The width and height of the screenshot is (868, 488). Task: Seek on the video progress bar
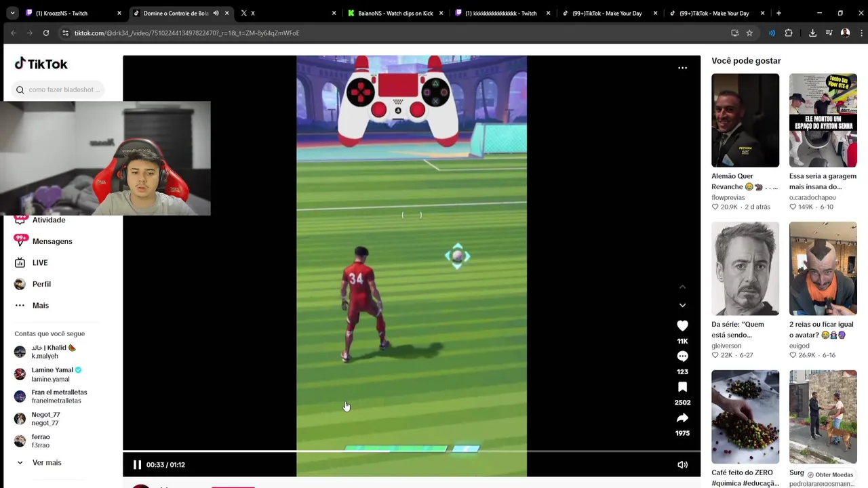pyautogui.click(x=412, y=451)
